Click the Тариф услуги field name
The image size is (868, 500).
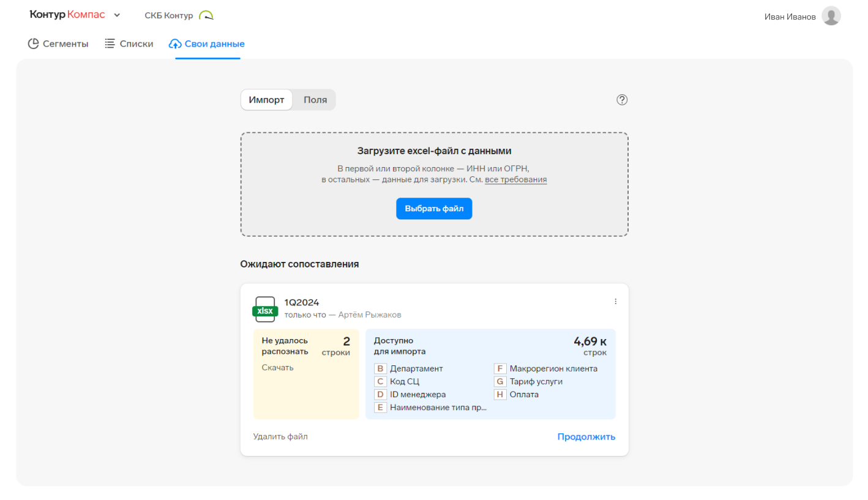click(x=536, y=381)
